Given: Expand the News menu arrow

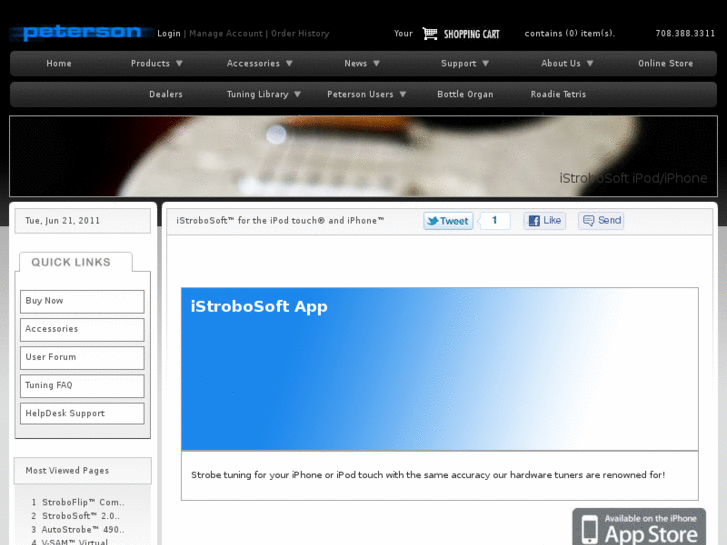Looking at the screenshot, I should click(376, 63).
